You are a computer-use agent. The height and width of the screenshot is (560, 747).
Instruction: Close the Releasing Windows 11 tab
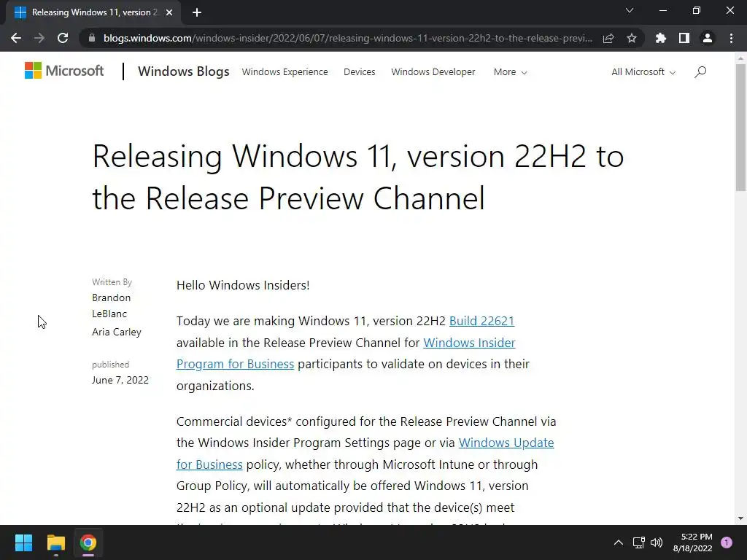169,12
